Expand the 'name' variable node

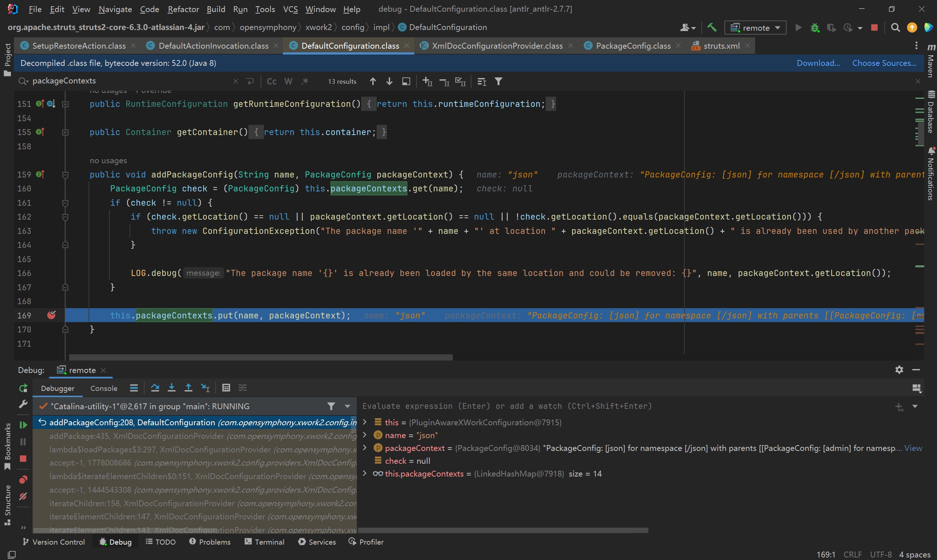[365, 435]
